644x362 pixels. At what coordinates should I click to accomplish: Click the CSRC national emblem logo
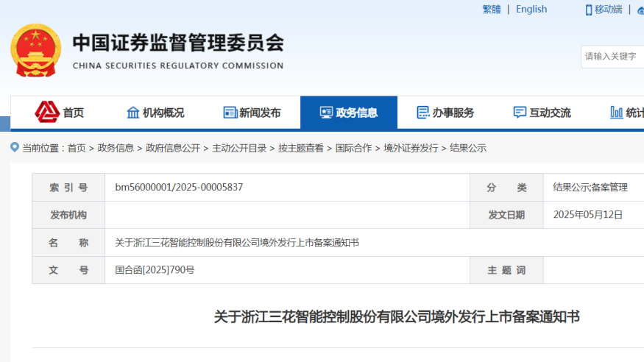[x=36, y=51]
